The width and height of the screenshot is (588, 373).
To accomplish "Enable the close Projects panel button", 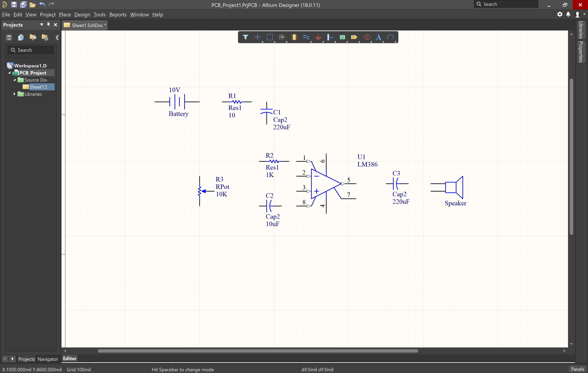I will pos(55,25).
